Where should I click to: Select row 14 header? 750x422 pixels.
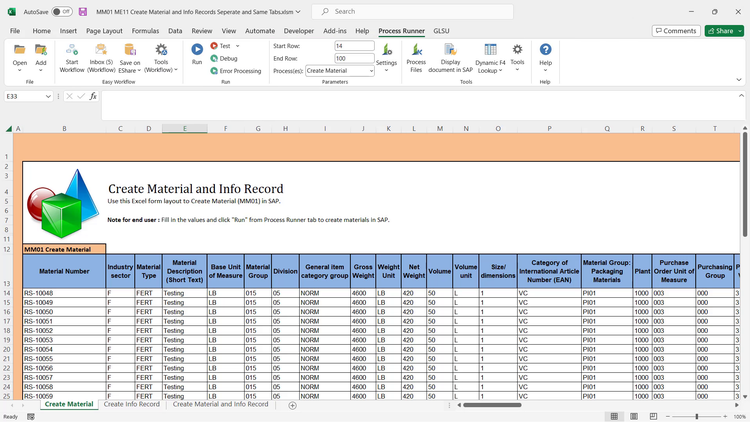pos(7,293)
